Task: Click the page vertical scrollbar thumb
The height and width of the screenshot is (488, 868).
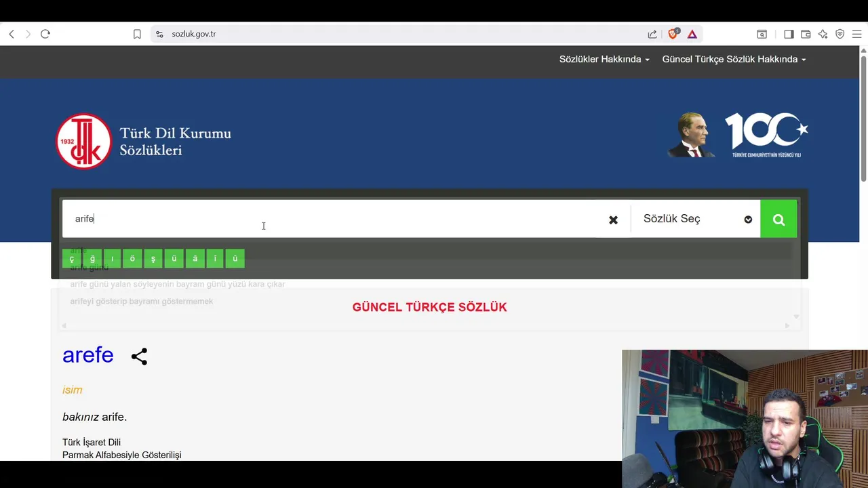Action: click(x=863, y=119)
